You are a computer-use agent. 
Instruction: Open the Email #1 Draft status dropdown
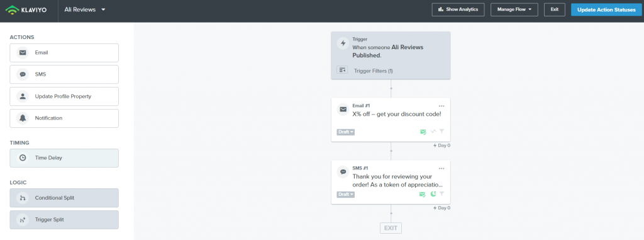tap(346, 132)
